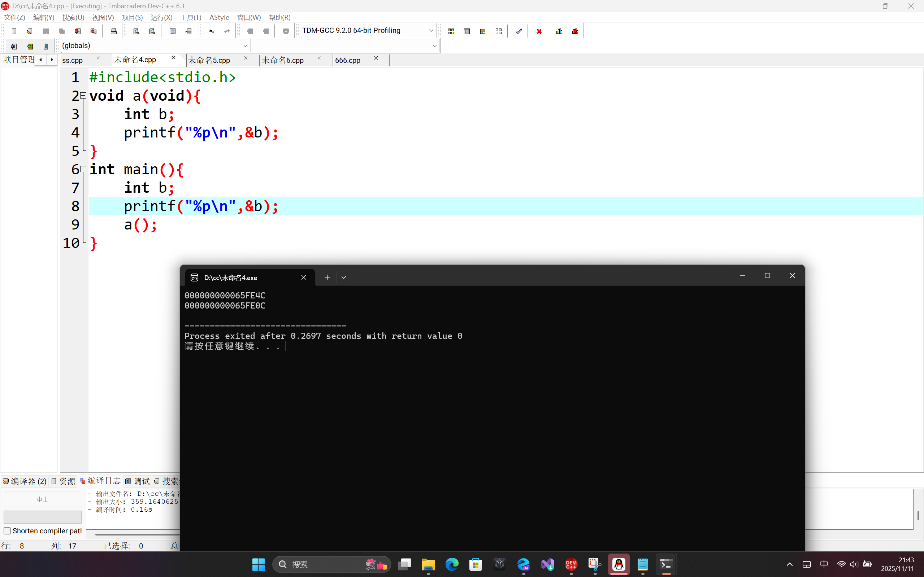This screenshot has height=577, width=924.
Task: Click the profile analysis bar chart icon
Action: 559,31
